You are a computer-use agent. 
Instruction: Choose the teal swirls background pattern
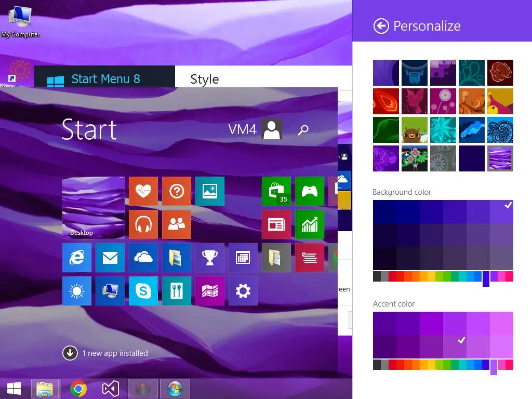click(x=472, y=73)
